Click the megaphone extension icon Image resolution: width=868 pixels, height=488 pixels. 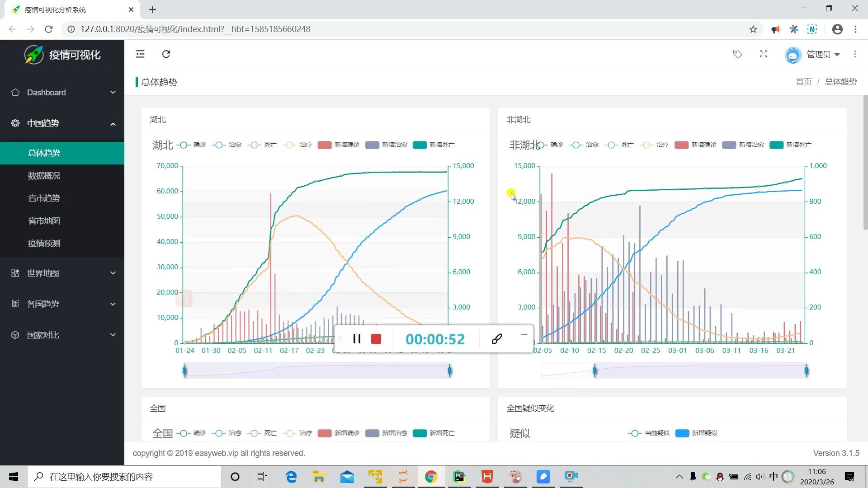pyautogui.click(x=776, y=29)
